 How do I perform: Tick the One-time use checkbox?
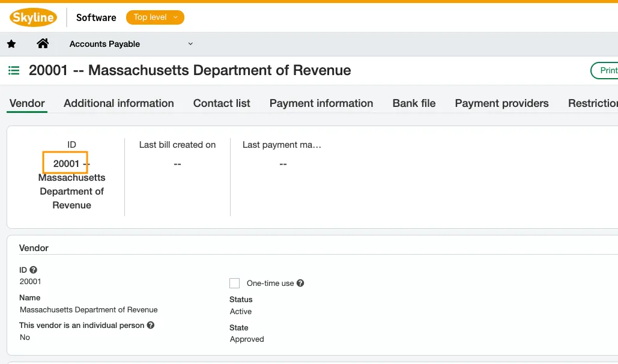click(x=234, y=283)
